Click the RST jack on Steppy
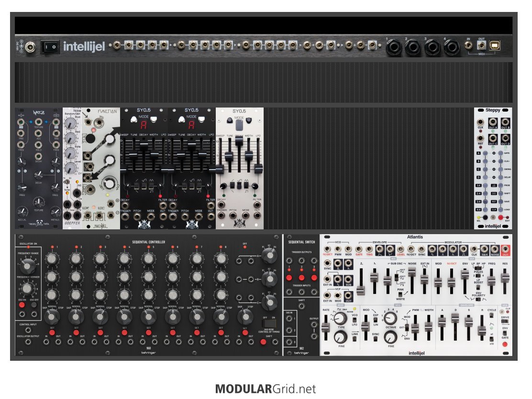Screen dimensions: 532x399 point(480,138)
